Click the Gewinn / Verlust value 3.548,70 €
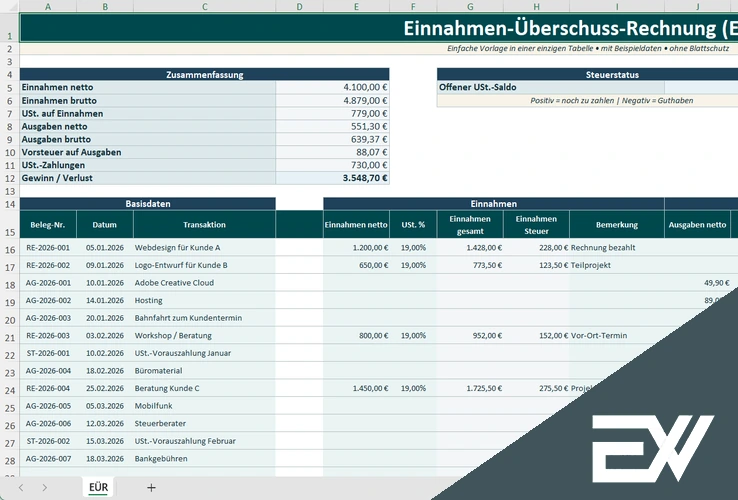The height and width of the screenshot is (500, 738). tap(332, 178)
